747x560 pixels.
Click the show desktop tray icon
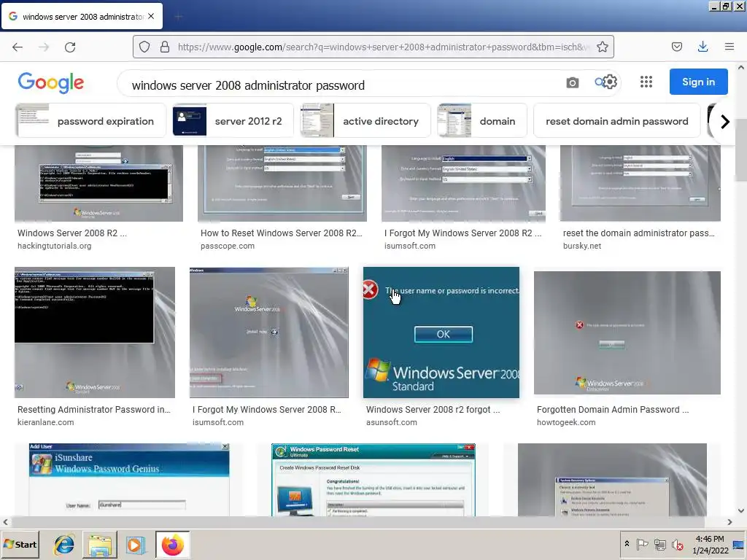tap(739, 545)
